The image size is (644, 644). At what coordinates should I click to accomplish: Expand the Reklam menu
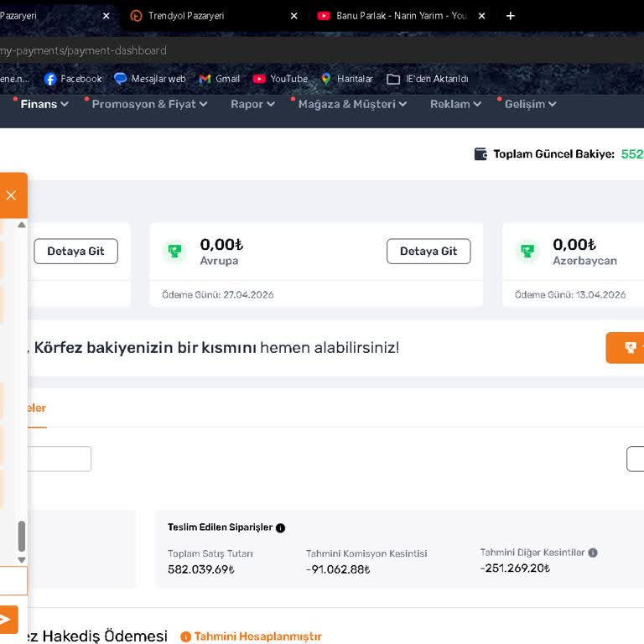point(455,104)
